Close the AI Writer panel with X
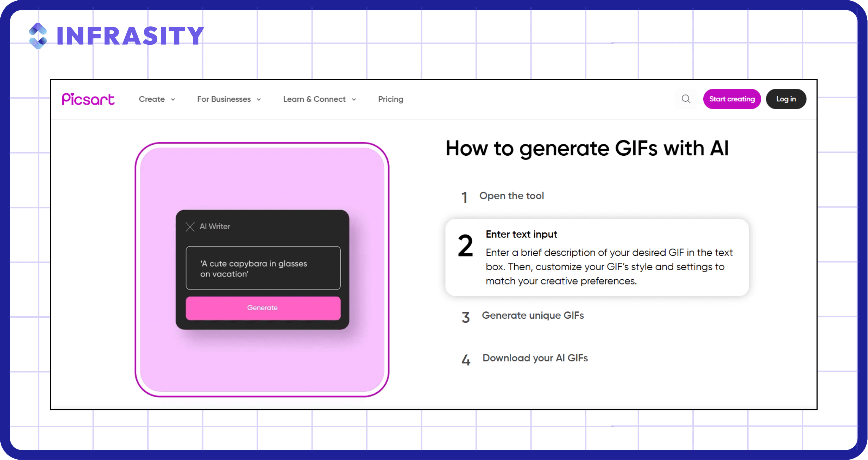Viewport: 868px width, 460px height. coord(190,226)
